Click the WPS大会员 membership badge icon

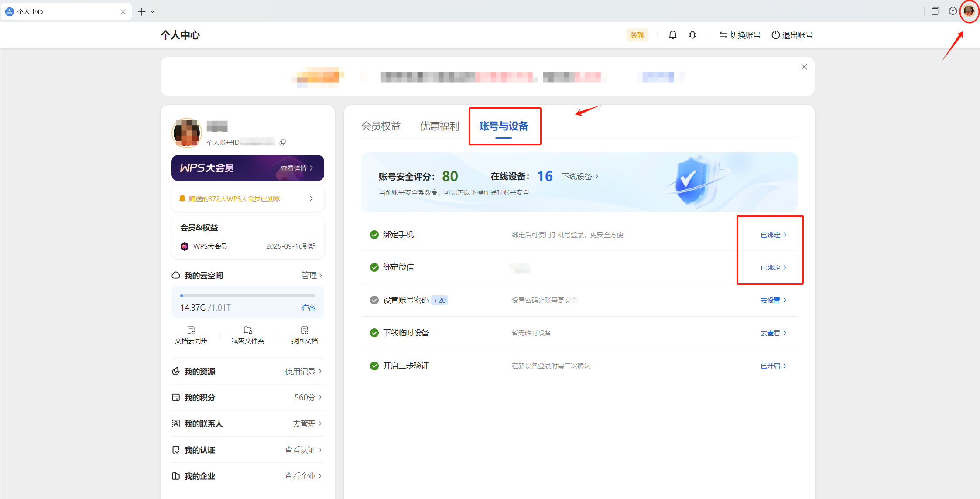coord(185,246)
